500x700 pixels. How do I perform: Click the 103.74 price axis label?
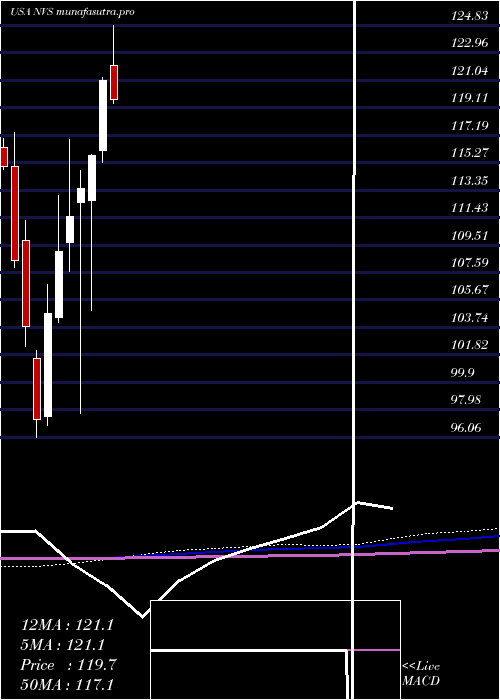click(x=470, y=318)
